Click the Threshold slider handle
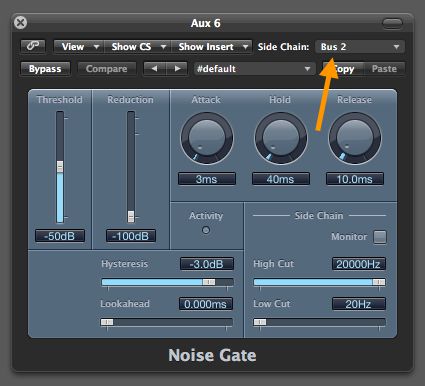The height and width of the screenshot is (386, 425). click(60, 167)
